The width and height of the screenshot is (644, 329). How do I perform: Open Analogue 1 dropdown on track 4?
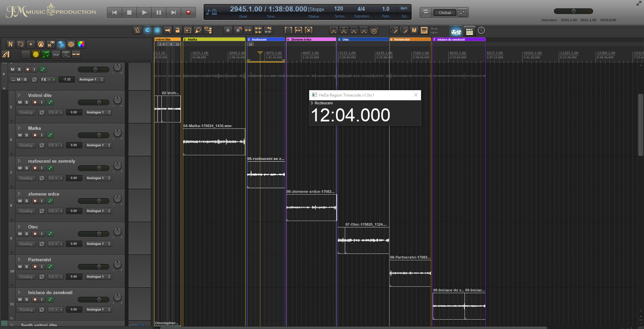point(91,79)
